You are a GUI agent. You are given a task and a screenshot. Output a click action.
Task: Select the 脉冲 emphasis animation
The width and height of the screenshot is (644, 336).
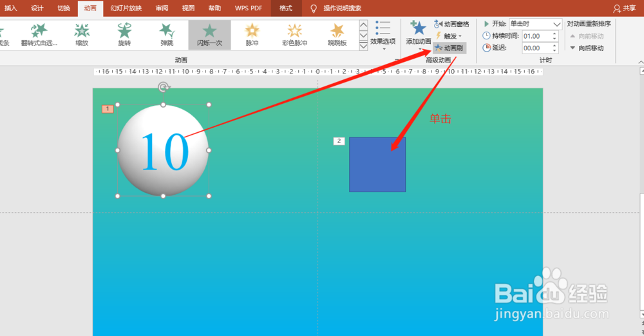pyautogui.click(x=252, y=35)
